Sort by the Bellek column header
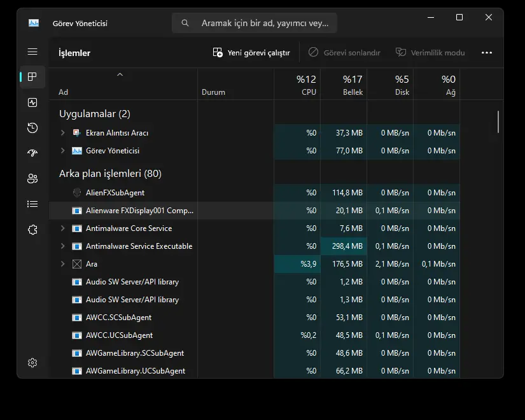The width and height of the screenshot is (525, 420). click(344, 85)
